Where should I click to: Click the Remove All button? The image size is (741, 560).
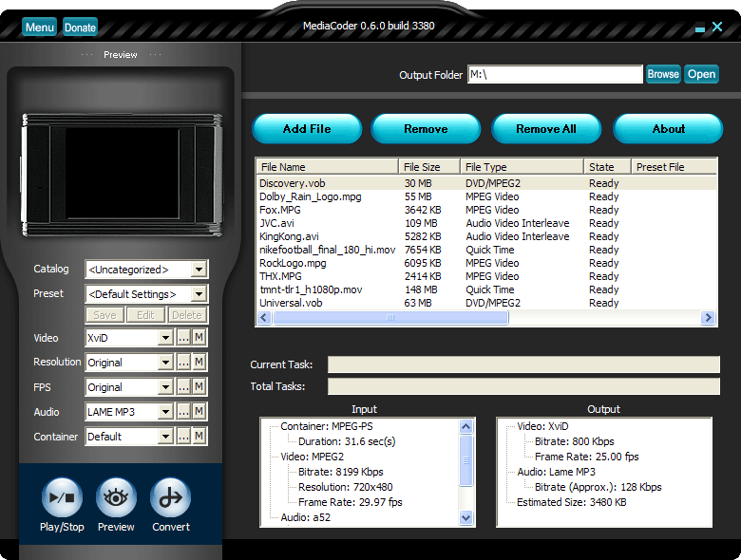click(546, 129)
